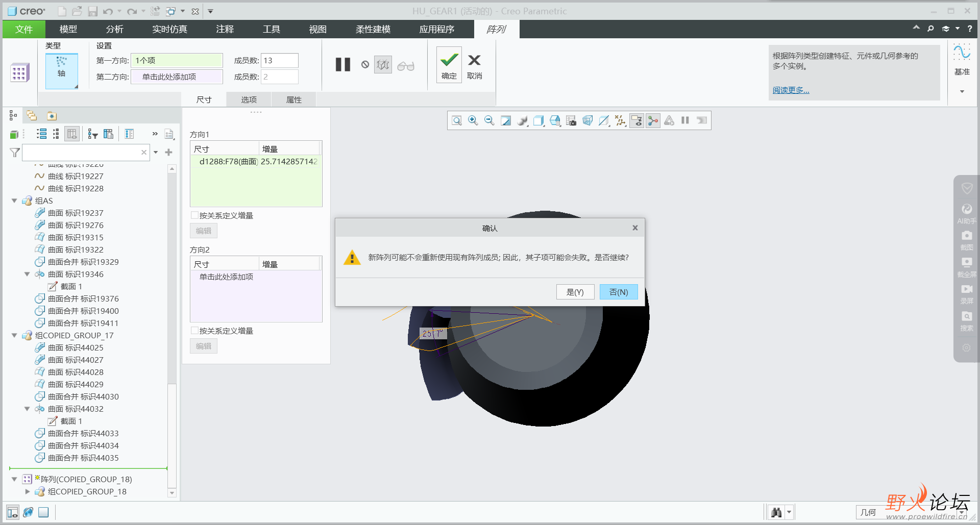Collapse the 组AS tree group
This screenshot has width=980, height=525.
14,201
